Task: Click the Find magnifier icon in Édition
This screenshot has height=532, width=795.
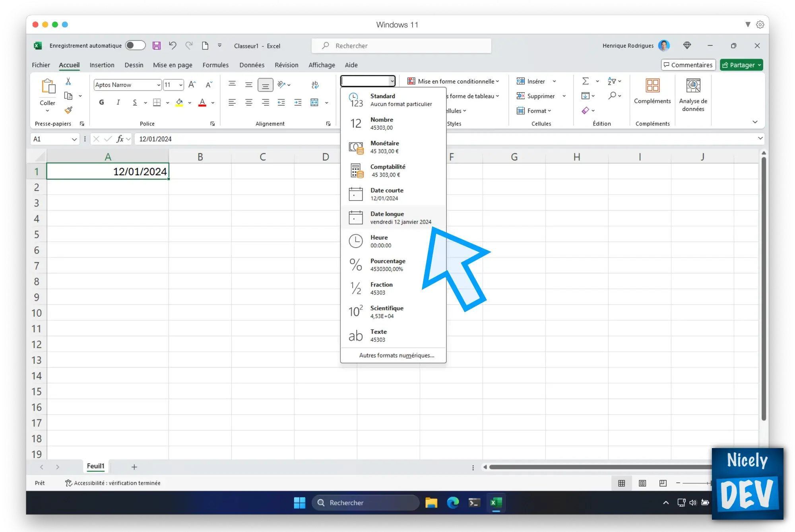Action: (x=613, y=95)
